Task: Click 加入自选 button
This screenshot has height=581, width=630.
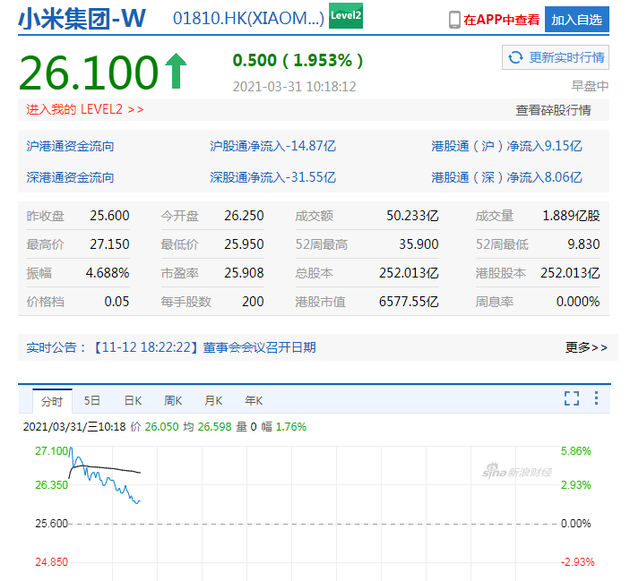Action: click(577, 19)
